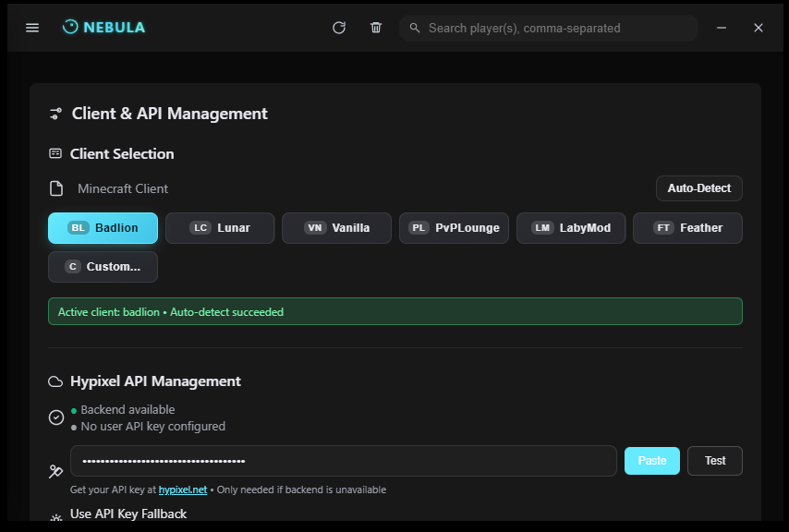Click the search magnifier icon
The image size is (789, 532).
415,28
